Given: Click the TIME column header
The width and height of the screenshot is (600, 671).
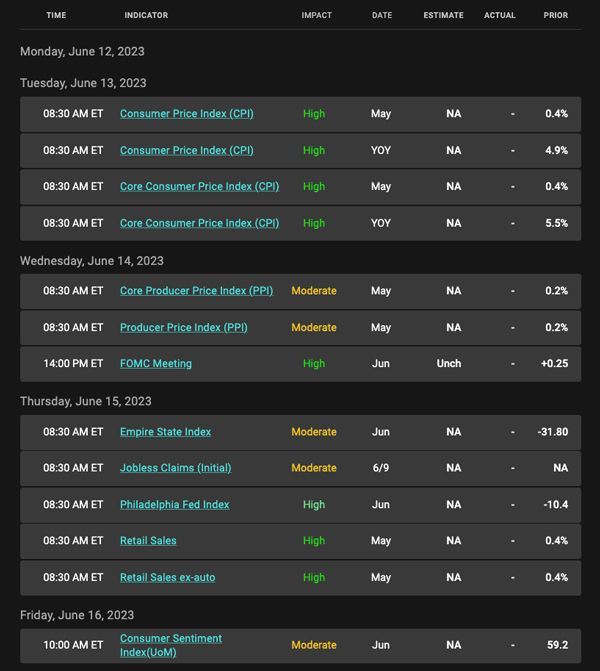Looking at the screenshot, I should 56,15.
